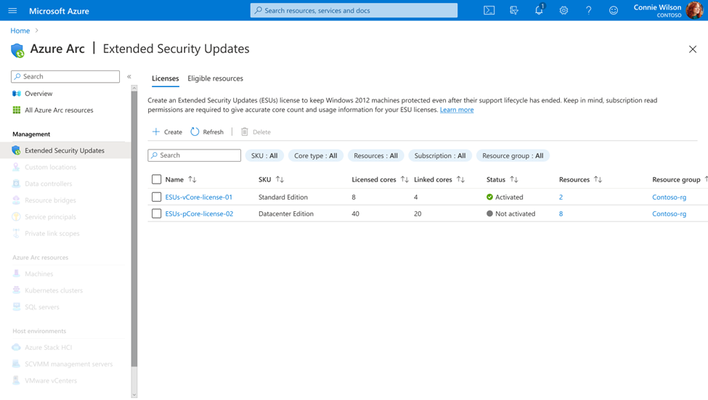Open the 8 linked resources link
This screenshot has height=400, width=708.
pos(561,214)
